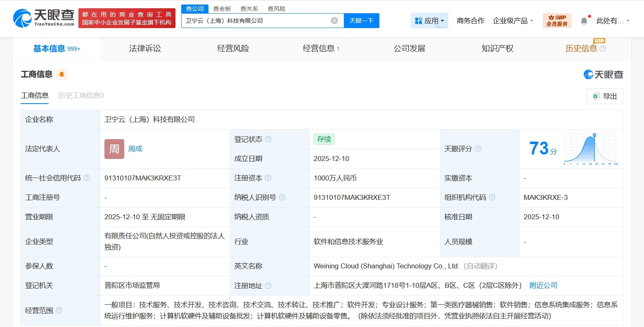Click legal representative 周成 link

135,149
